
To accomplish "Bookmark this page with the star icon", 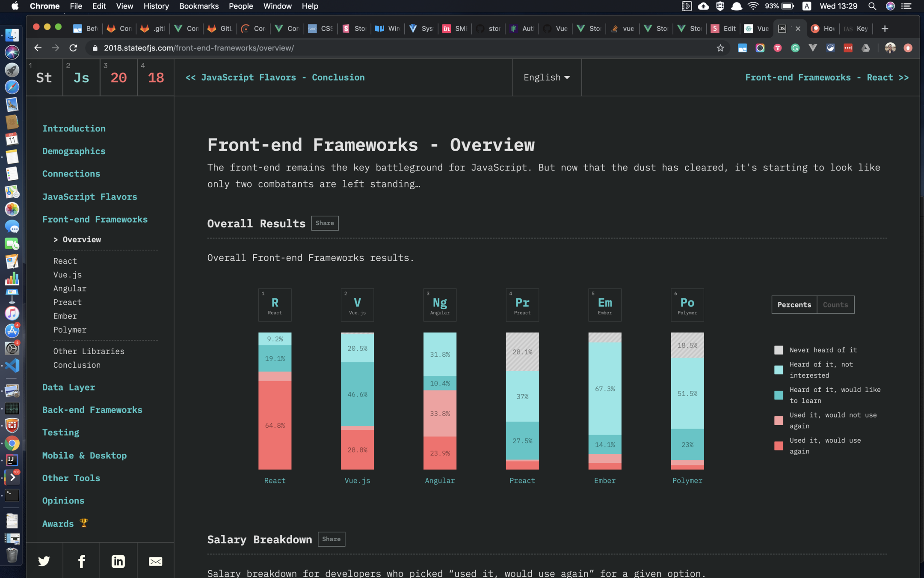I will [720, 48].
